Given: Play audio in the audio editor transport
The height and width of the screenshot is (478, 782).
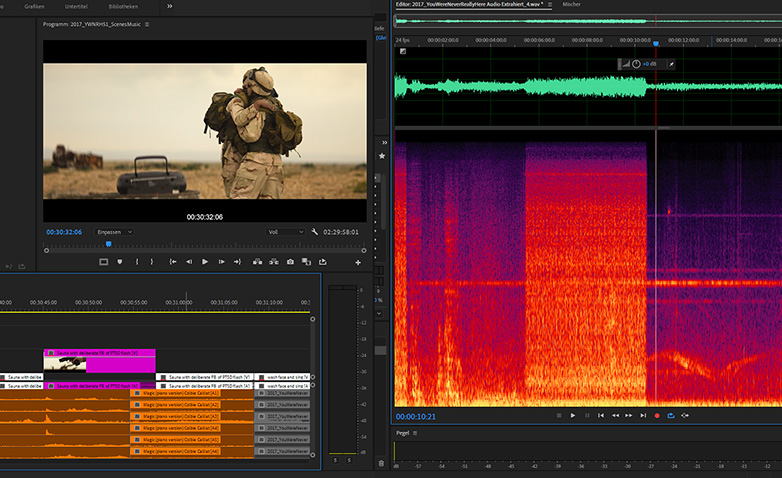Looking at the screenshot, I should click(573, 415).
